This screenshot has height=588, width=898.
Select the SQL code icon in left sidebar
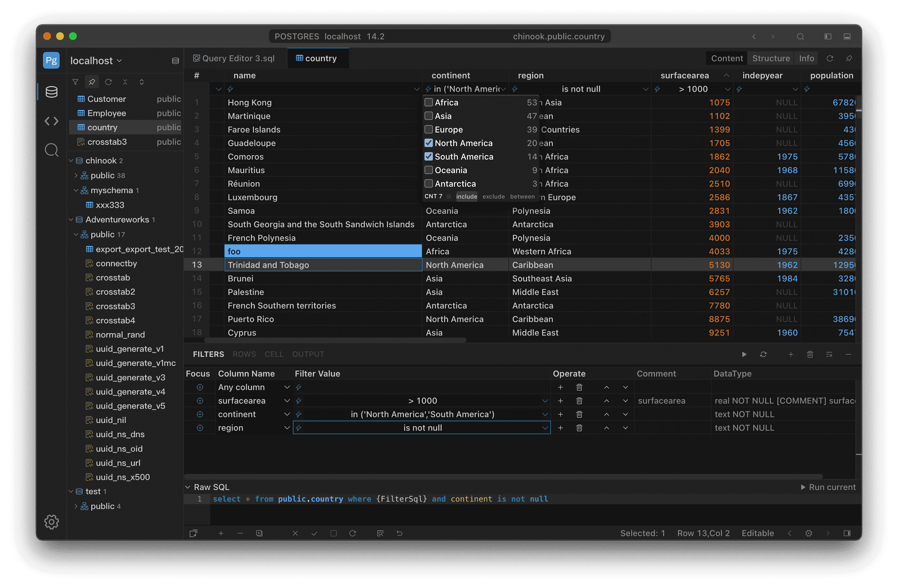pyautogui.click(x=51, y=121)
